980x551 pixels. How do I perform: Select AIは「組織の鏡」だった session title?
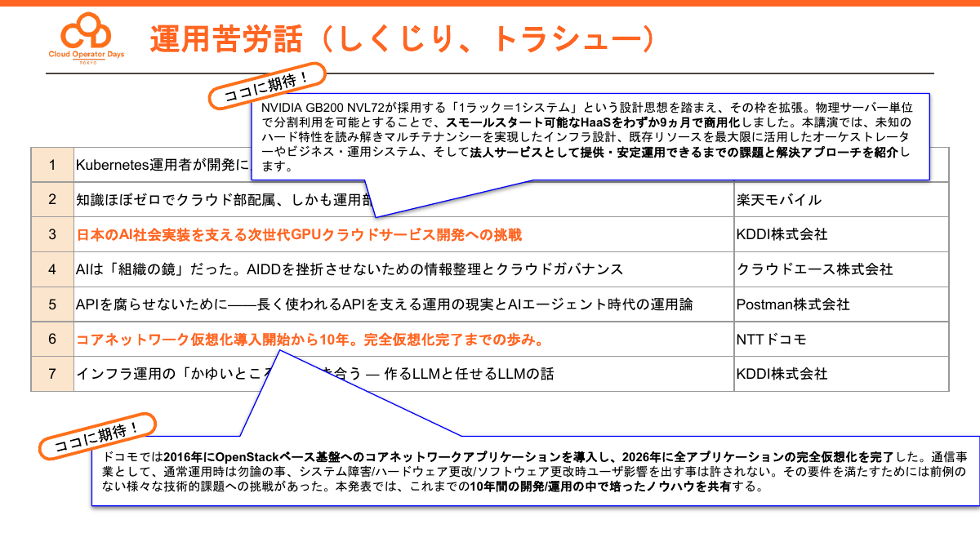point(350,269)
